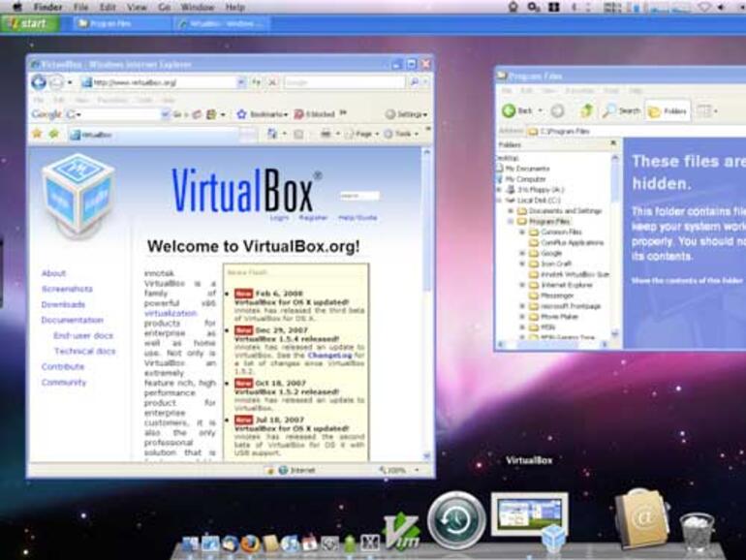Open the File menu in Mac menu bar
The height and width of the screenshot is (560, 746).
pos(80,7)
